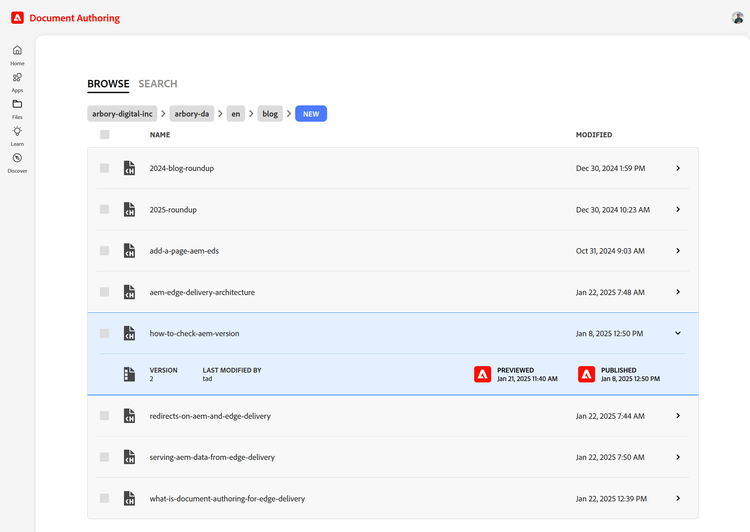Click the date Dec 30, 2024 1:59 PM
The width and height of the screenshot is (750, 532).
click(x=610, y=168)
